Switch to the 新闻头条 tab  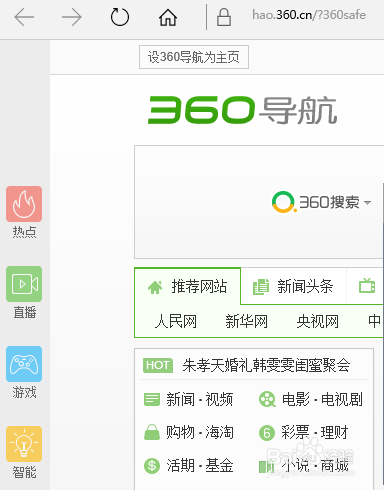point(293,286)
